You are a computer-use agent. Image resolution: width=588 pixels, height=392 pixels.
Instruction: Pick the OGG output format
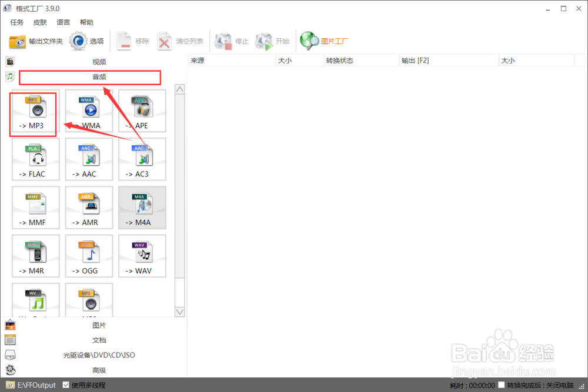coord(88,256)
